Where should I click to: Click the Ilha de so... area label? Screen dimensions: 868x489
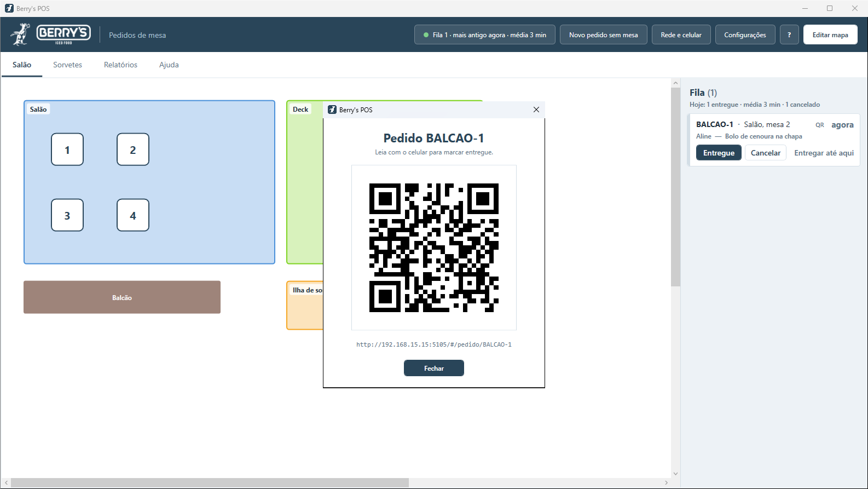307,290
